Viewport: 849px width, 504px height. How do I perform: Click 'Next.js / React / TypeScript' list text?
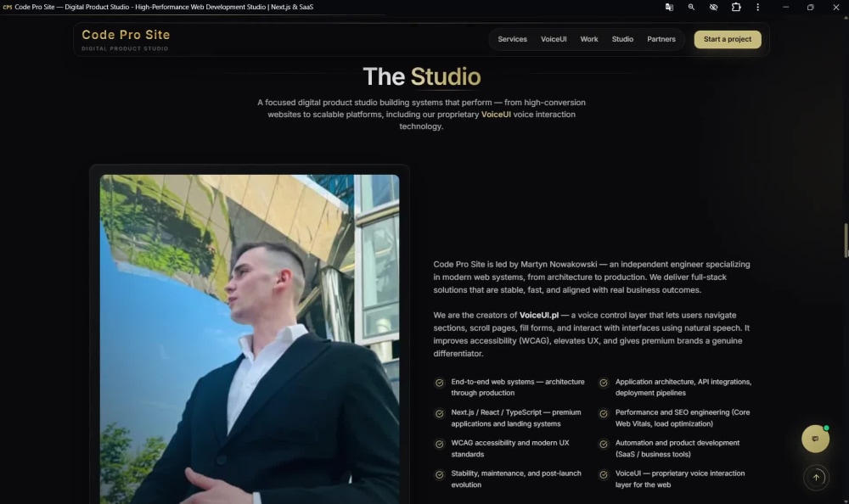pyautogui.click(x=516, y=418)
